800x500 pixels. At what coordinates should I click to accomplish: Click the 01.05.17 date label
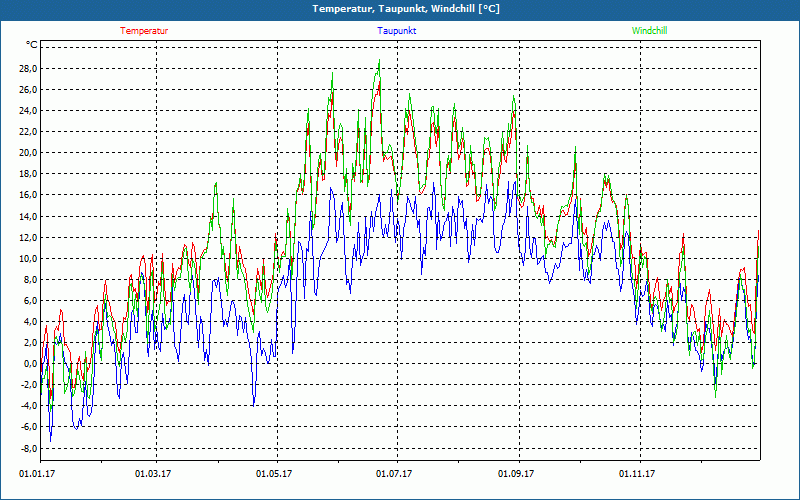(274, 474)
